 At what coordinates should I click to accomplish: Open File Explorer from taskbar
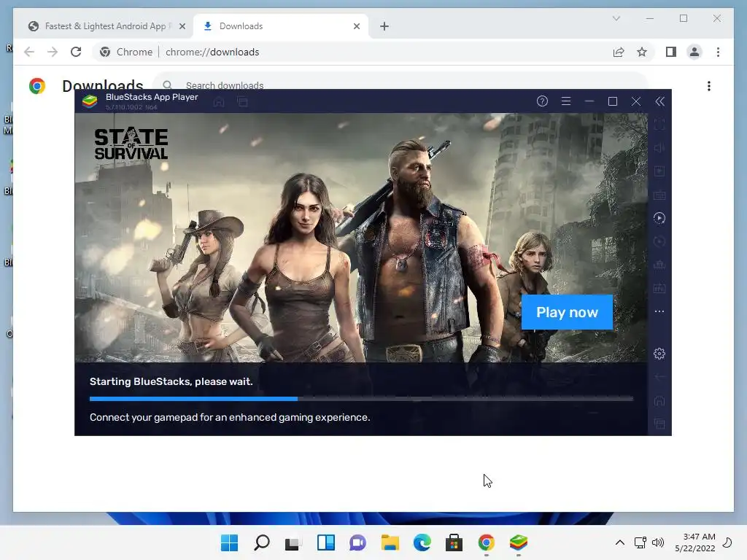390,542
